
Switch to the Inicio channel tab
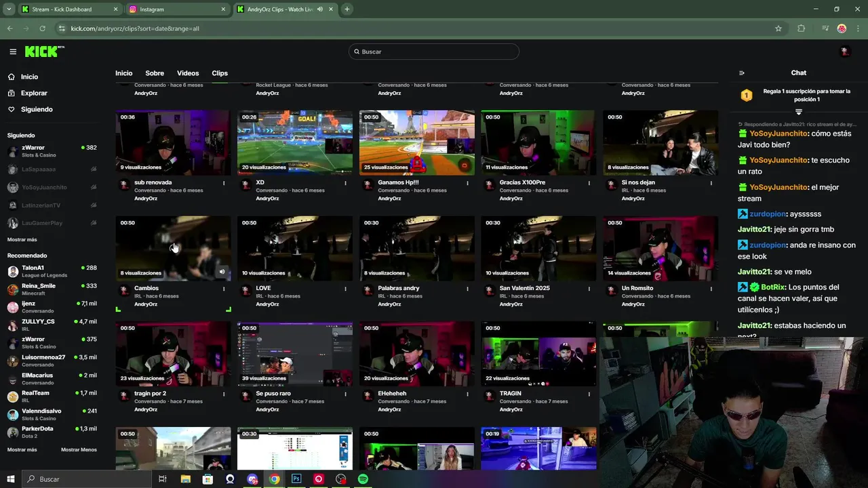[x=123, y=73]
